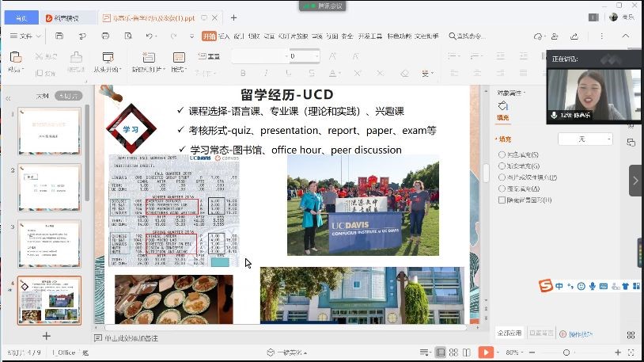Adjust the zoom slider in status bar
This screenshot has height=362, width=644.
point(566,352)
